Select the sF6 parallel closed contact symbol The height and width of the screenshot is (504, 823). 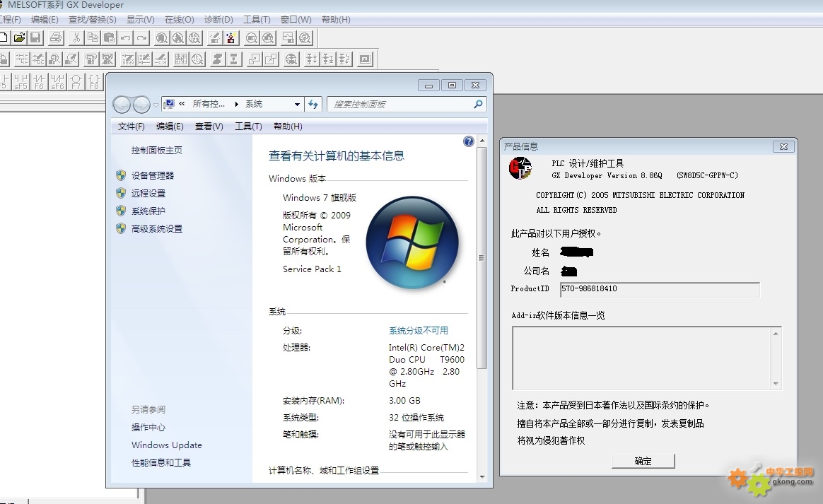[x=57, y=82]
